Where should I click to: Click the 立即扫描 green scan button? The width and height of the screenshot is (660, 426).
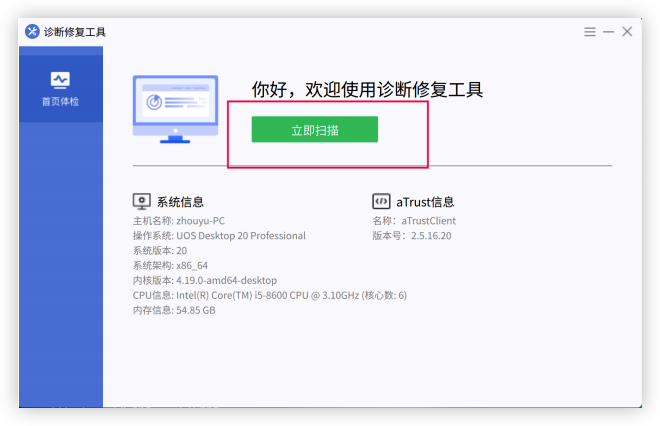click(314, 130)
